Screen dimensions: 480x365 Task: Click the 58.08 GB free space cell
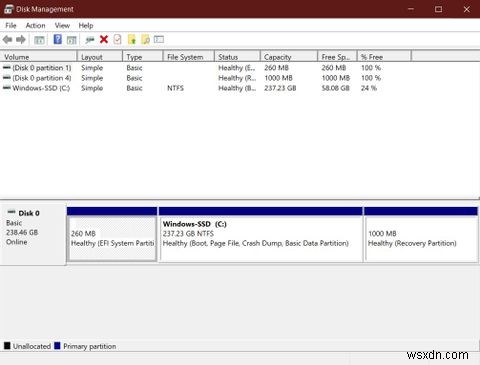click(x=335, y=88)
